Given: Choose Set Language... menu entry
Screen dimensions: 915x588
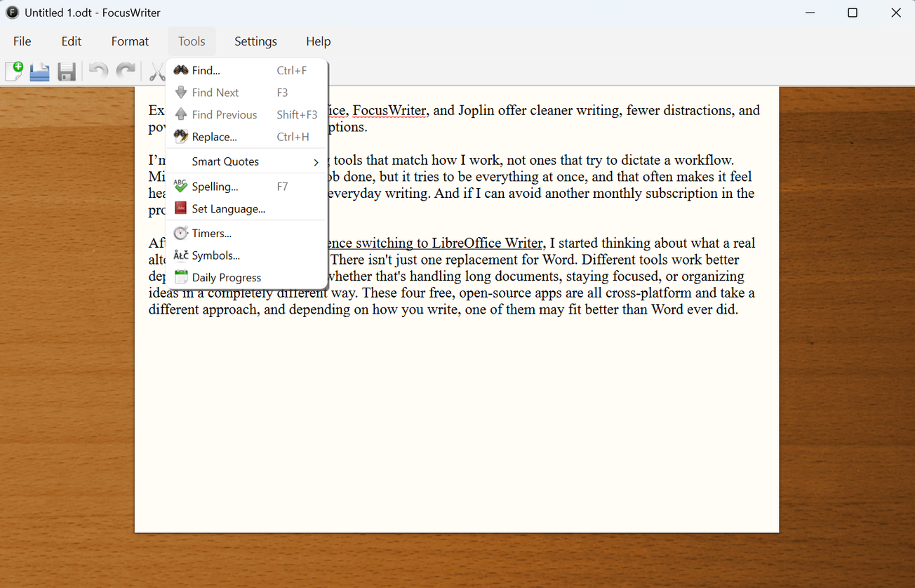Looking at the screenshot, I should (x=247, y=208).
